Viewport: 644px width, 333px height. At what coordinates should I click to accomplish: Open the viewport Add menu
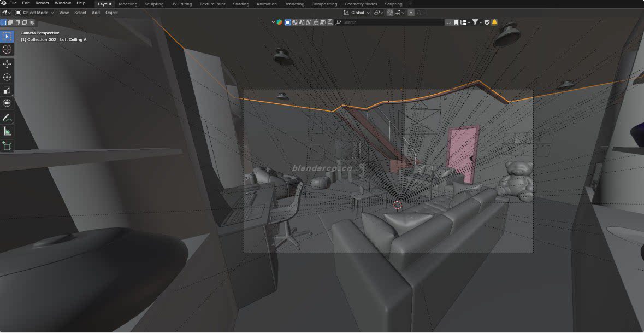click(96, 13)
